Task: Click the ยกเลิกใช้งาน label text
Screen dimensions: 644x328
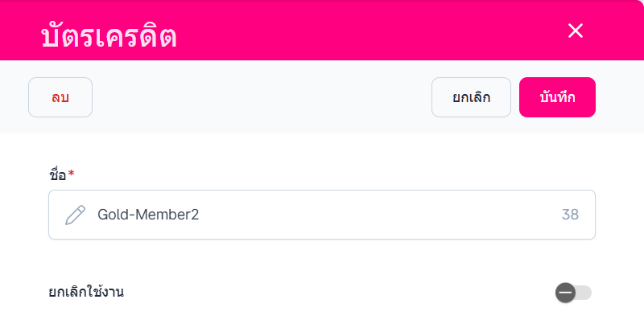Action: 86,291
